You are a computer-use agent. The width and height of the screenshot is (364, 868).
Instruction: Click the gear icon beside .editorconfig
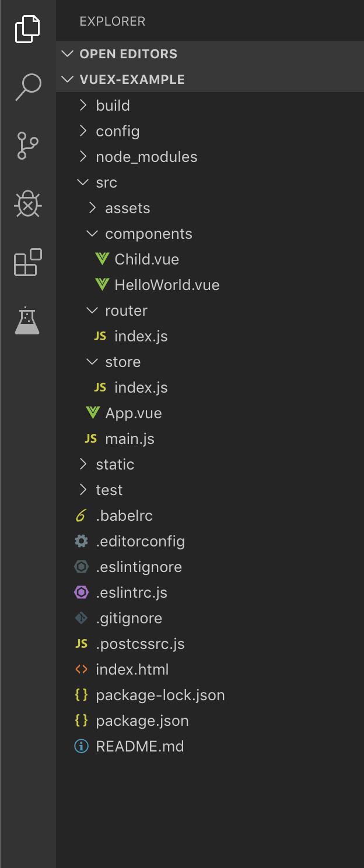[82, 541]
